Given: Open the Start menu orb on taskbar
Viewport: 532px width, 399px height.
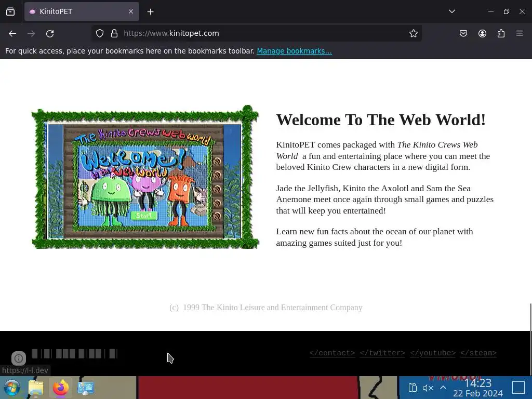Looking at the screenshot, I should pyautogui.click(x=12, y=388).
